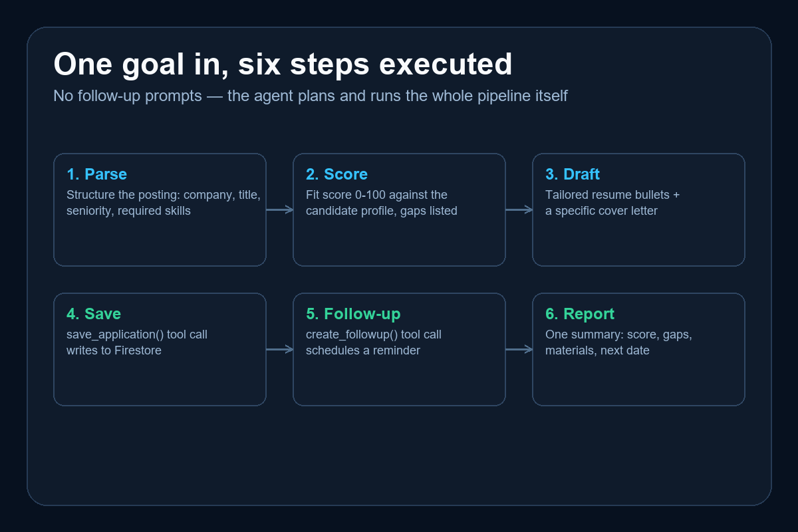Select the '3. Draft' step heading
The width and height of the screenshot is (798, 532).
[573, 174]
